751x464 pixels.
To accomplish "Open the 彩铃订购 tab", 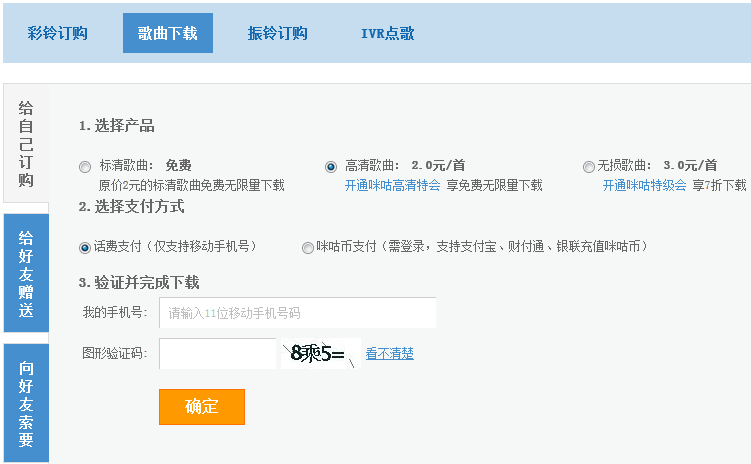I will 58,33.
